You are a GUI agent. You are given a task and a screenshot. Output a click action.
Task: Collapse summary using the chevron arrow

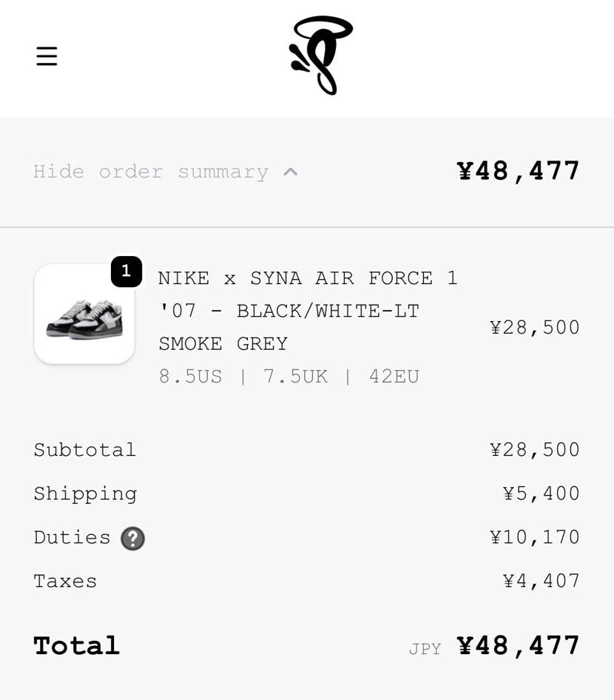point(291,172)
